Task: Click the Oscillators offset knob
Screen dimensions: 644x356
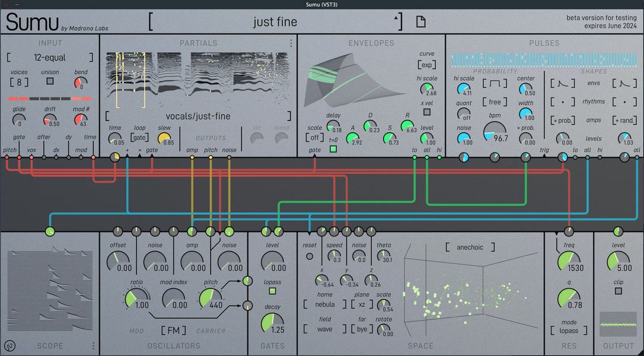Action: tap(118, 262)
